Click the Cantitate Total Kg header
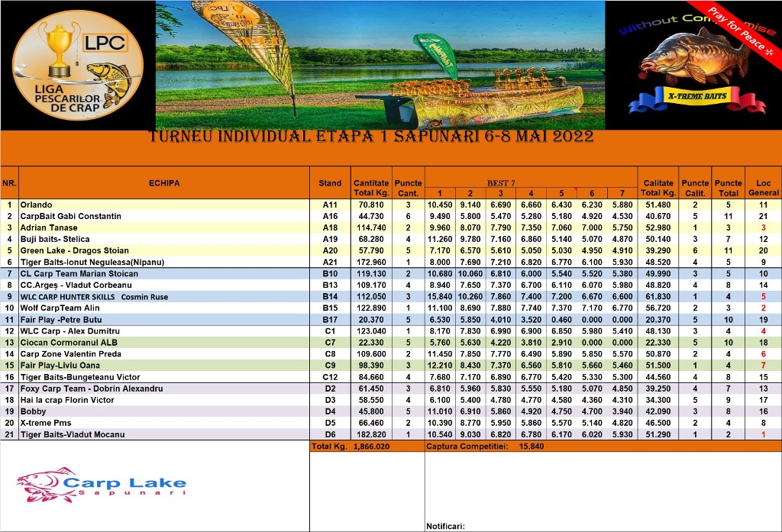 (370, 188)
